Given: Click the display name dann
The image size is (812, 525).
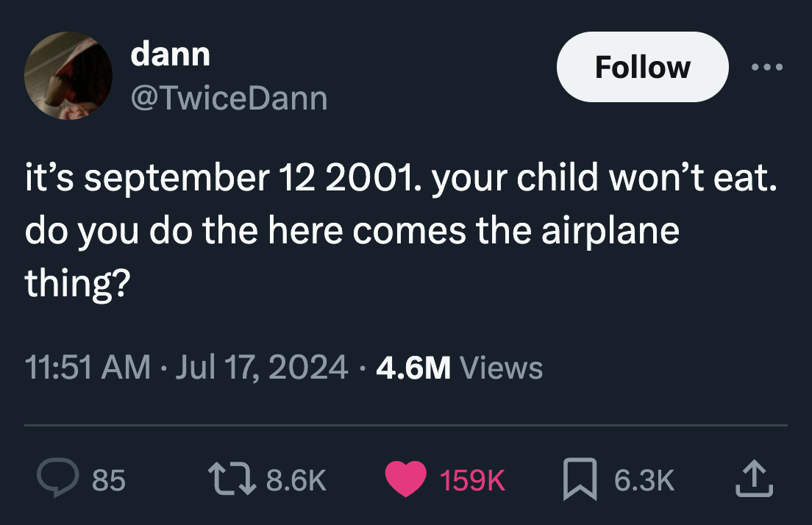Looking at the screenshot, I should click(170, 54).
